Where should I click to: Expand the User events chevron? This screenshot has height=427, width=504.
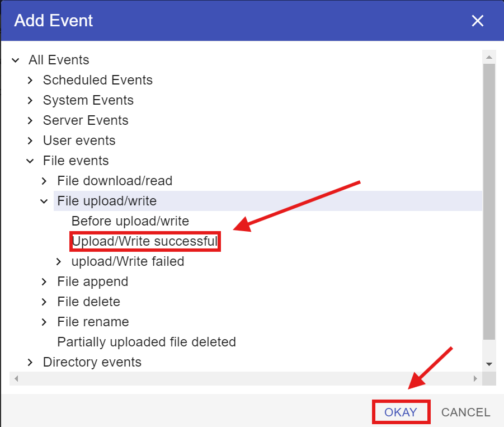(30, 140)
